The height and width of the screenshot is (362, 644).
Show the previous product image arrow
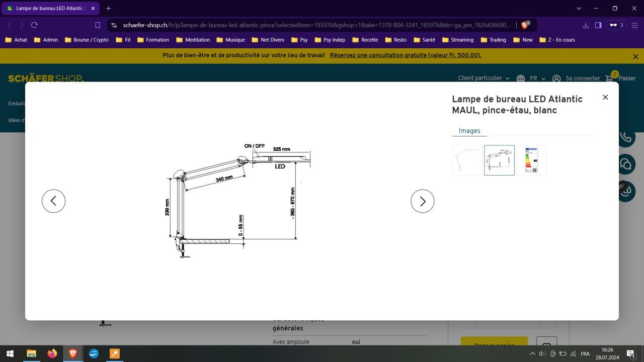click(53, 201)
